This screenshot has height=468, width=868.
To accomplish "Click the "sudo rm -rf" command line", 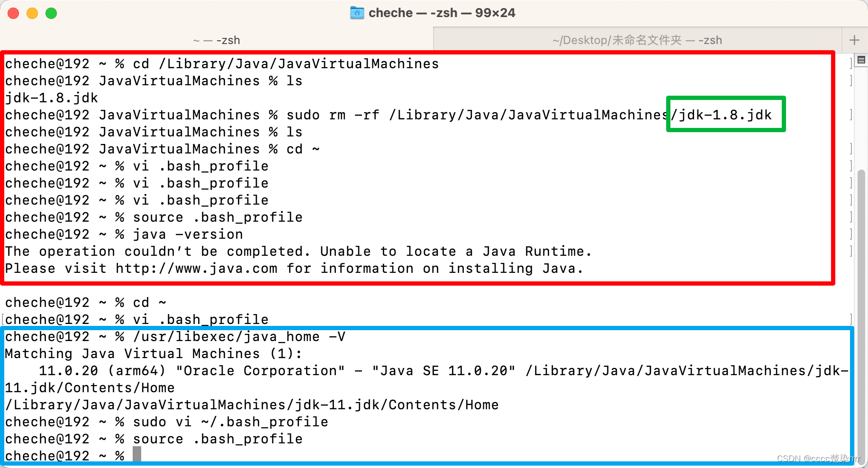I will click(389, 115).
